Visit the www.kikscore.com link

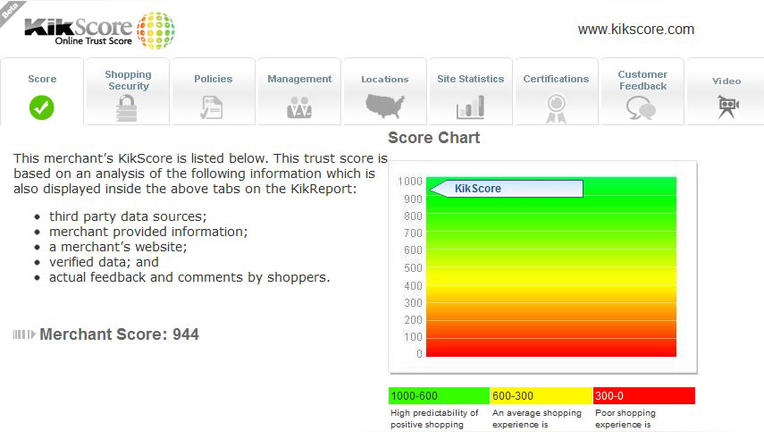click(636, 29)
